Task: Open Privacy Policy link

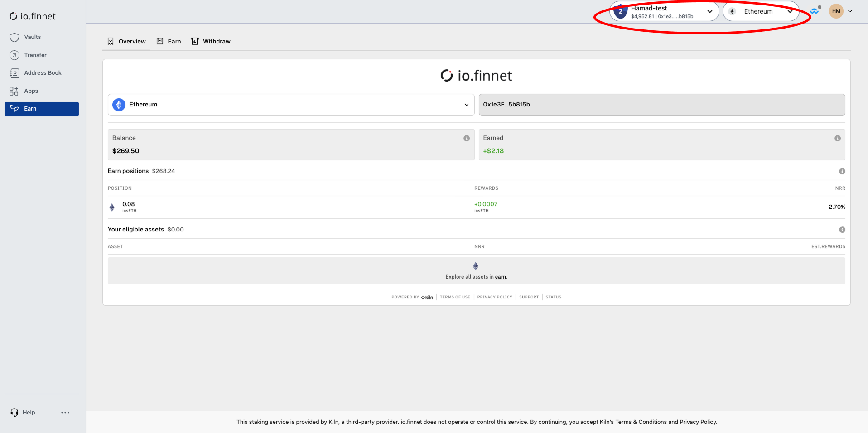Action: [x=495, y=297]
